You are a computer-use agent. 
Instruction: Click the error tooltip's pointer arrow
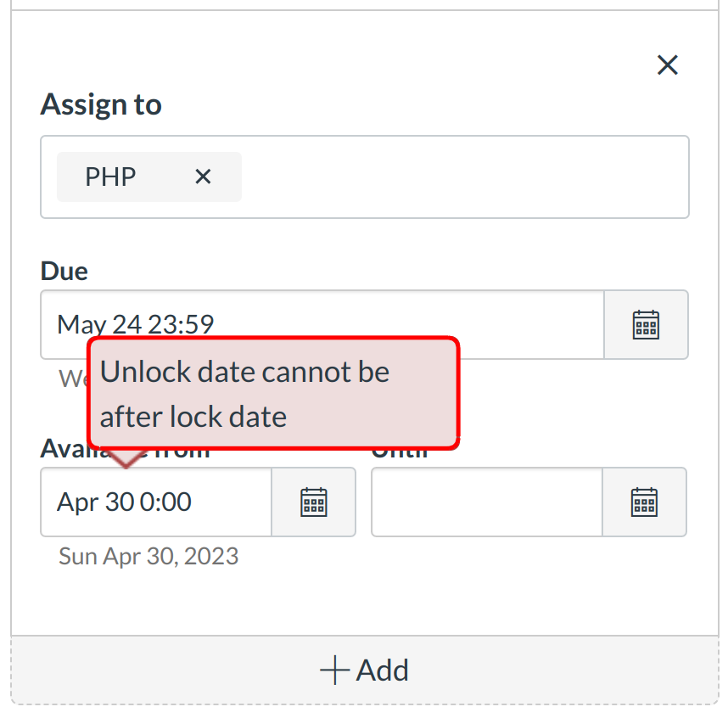coord(126,459)
